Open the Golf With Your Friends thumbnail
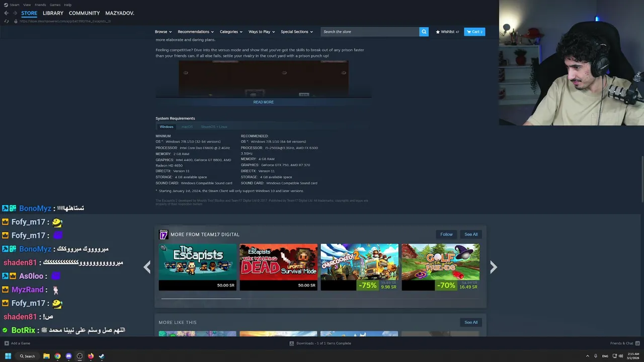This screenshot has height=362, width=644. [x=440, y=267]
